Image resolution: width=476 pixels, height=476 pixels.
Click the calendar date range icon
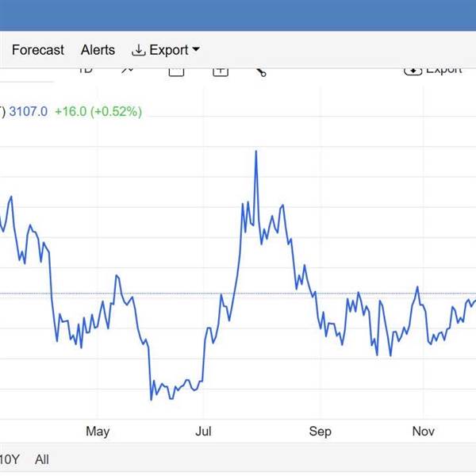[176, 71]
